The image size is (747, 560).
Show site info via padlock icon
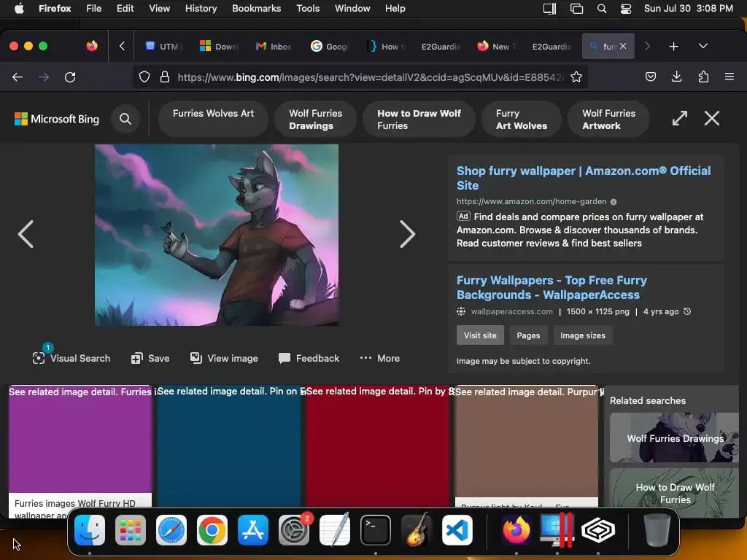(165, 77)
